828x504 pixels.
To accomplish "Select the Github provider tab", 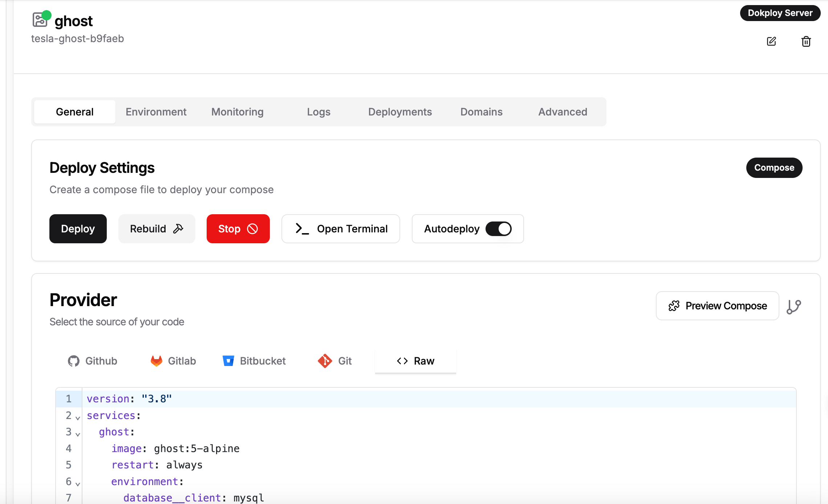I will coord(93,361).
